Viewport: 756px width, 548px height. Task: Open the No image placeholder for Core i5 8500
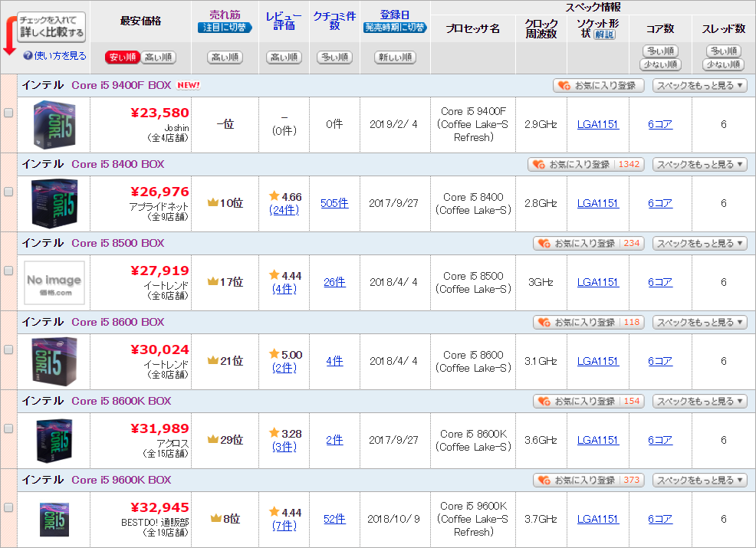pos(54,283)
